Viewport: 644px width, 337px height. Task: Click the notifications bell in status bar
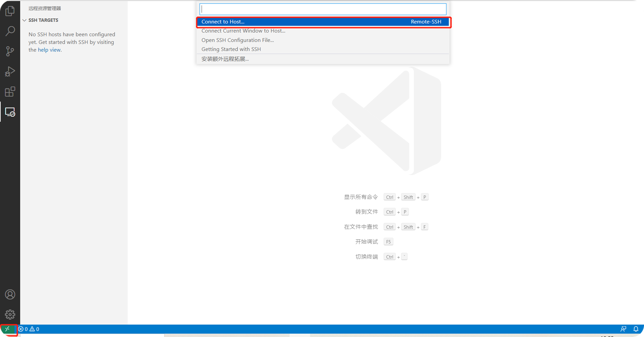(x=636, y=329)
